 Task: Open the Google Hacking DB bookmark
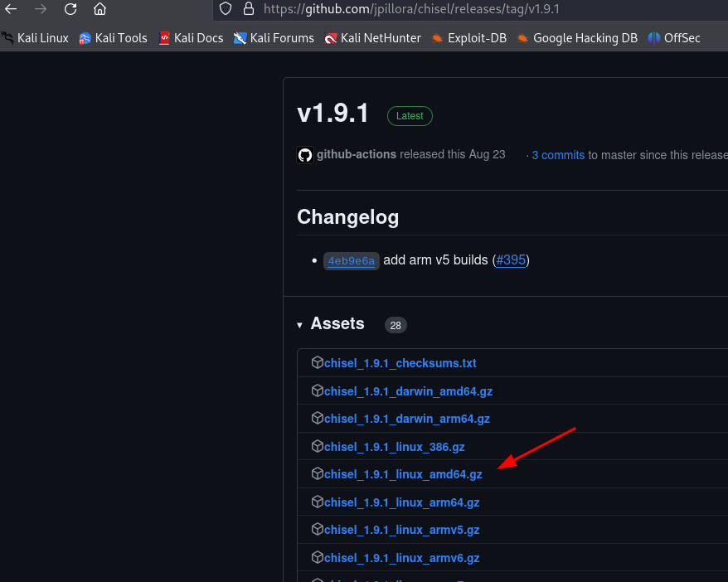coord(577,38)
